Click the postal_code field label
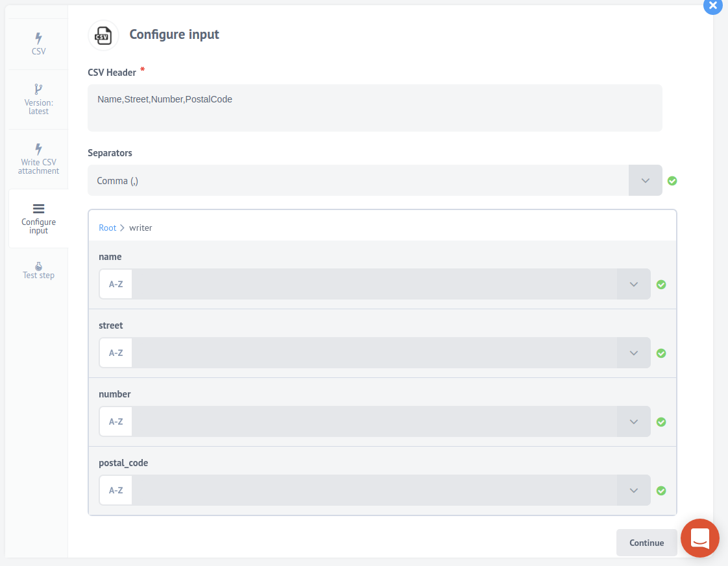Screen dimensions: 728x566 (x=123, y=463)
